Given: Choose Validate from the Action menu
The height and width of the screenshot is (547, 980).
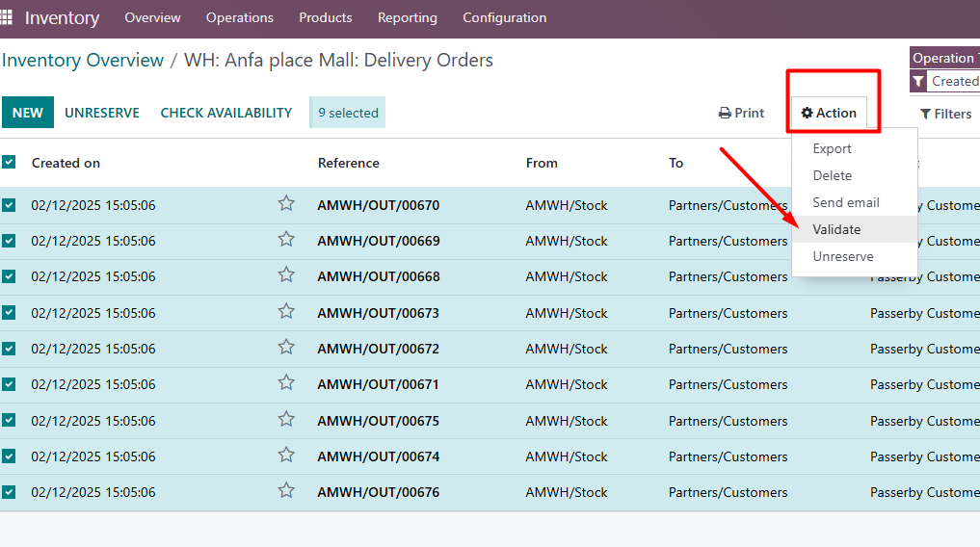Looking at the screenshot, I should coord(855,229).
